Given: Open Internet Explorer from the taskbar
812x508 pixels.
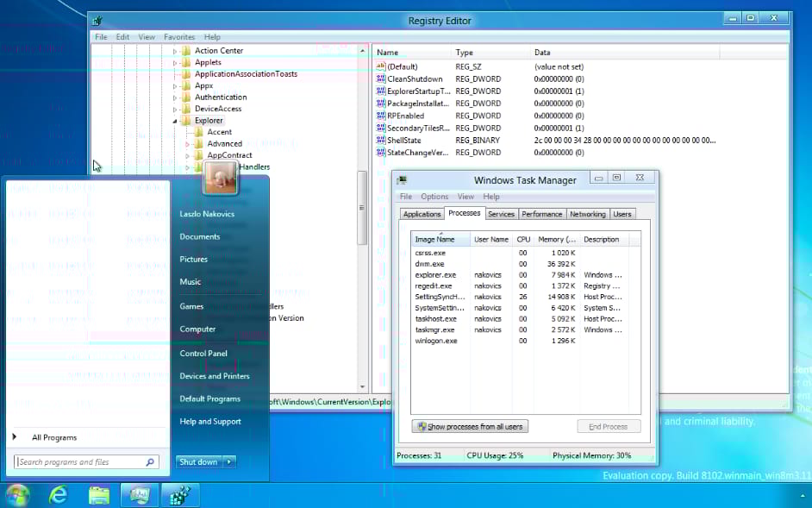Looking at the screenshot, I should 58,496.
